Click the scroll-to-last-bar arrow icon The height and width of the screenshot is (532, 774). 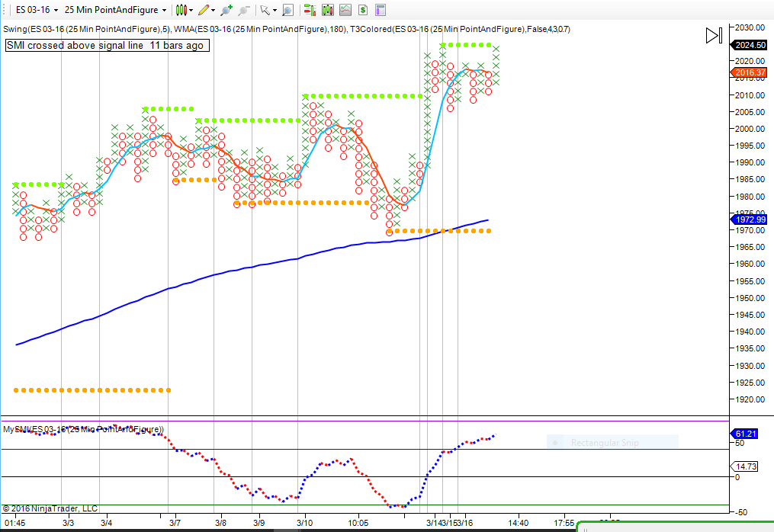pos(714,36)
